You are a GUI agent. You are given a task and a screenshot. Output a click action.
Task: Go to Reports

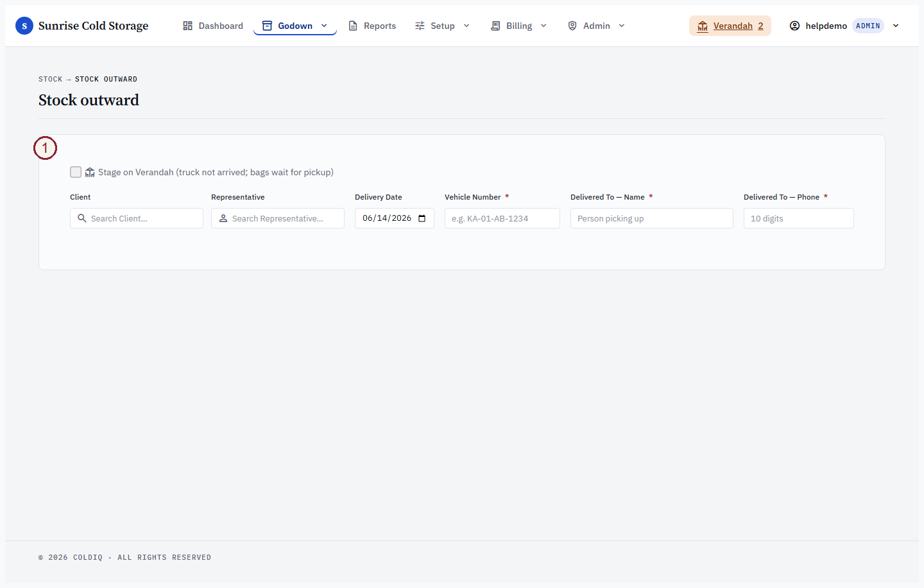[x=372, y=26]
